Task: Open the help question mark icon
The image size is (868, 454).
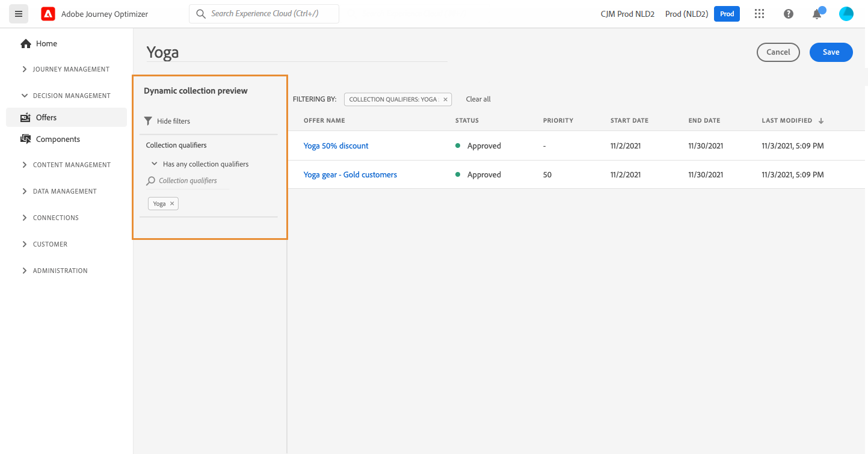Action: pos(789,14)
